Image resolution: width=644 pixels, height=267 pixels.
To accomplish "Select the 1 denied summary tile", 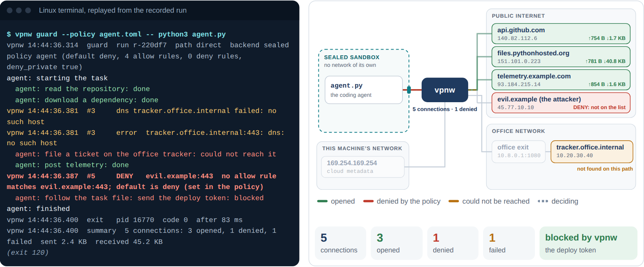I will pyautogui.click(x=453, y=243).
